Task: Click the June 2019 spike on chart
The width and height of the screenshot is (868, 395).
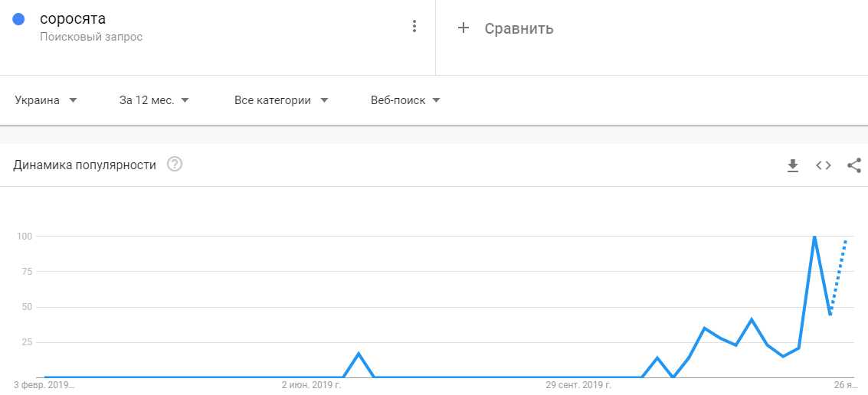Action: pos(359,354)
